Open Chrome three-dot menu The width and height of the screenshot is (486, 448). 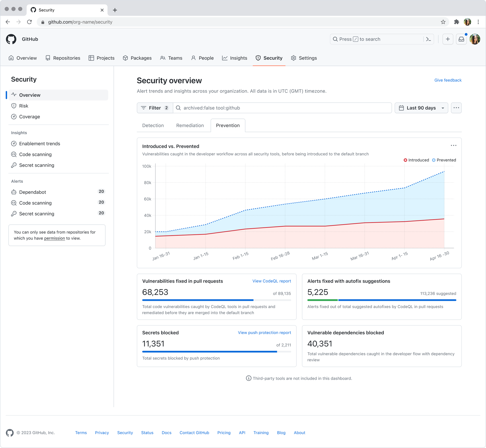[478, 22]
